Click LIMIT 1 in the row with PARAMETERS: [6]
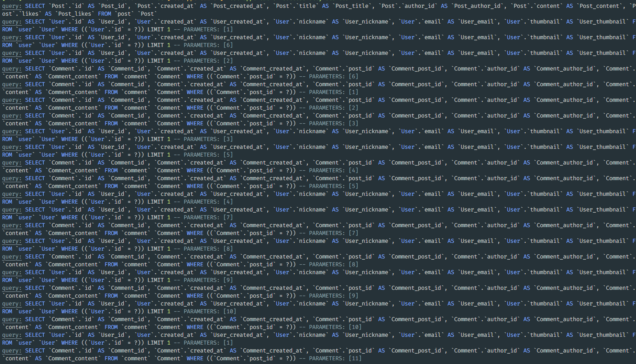 159,45
